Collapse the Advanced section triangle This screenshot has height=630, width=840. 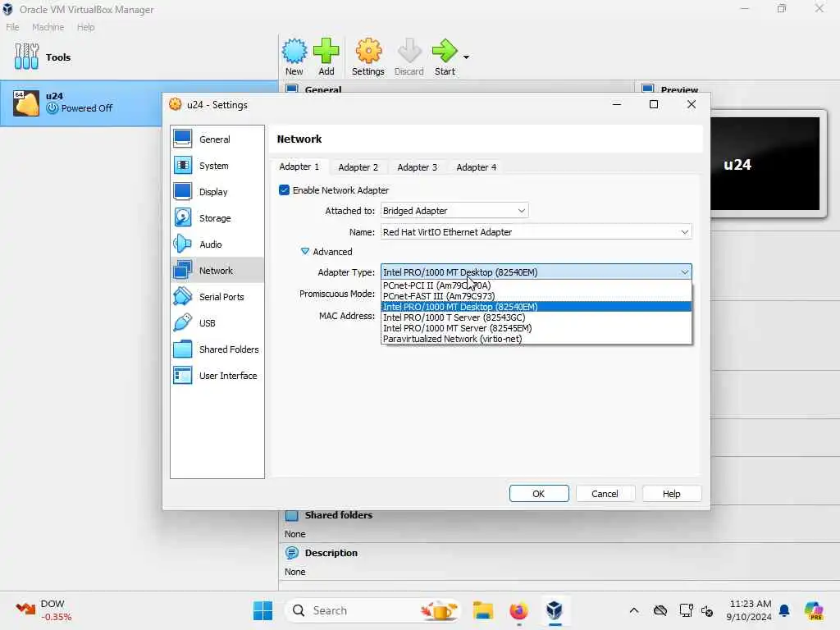point(305,251)
